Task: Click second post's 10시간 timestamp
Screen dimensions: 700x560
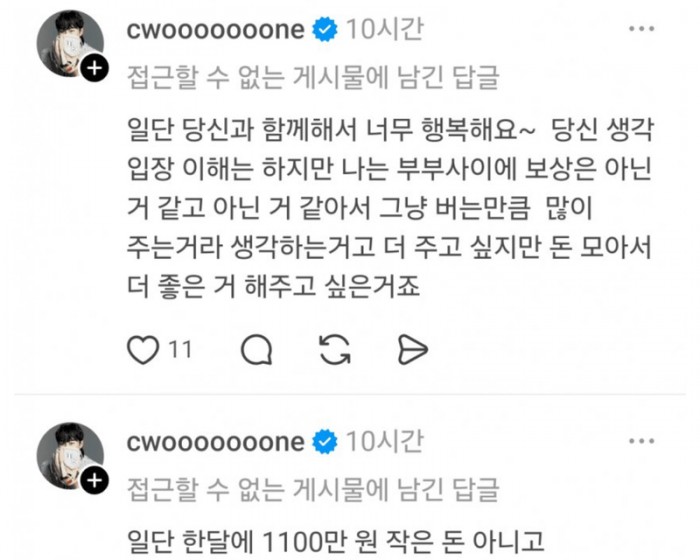Action: (x=385, y=442)
